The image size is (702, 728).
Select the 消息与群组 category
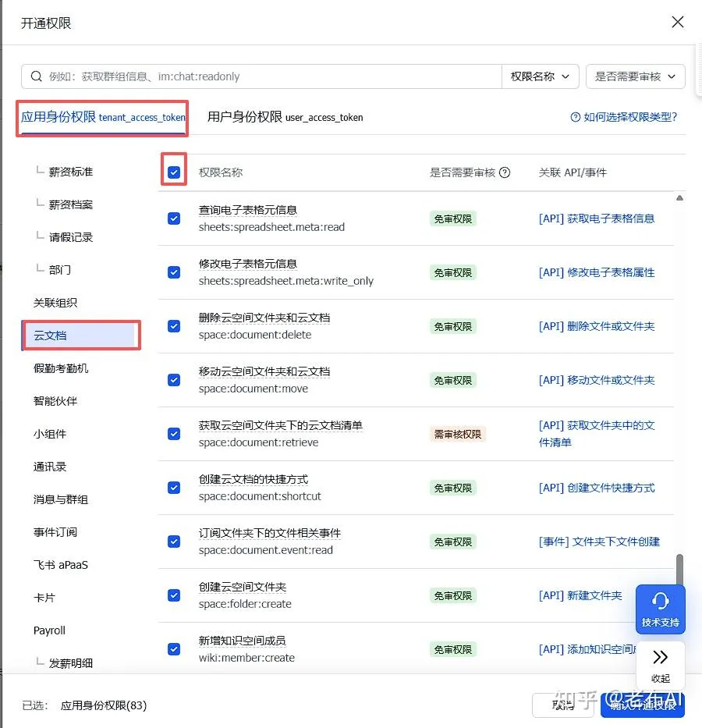pyautogui.click(x=61, y=499)
